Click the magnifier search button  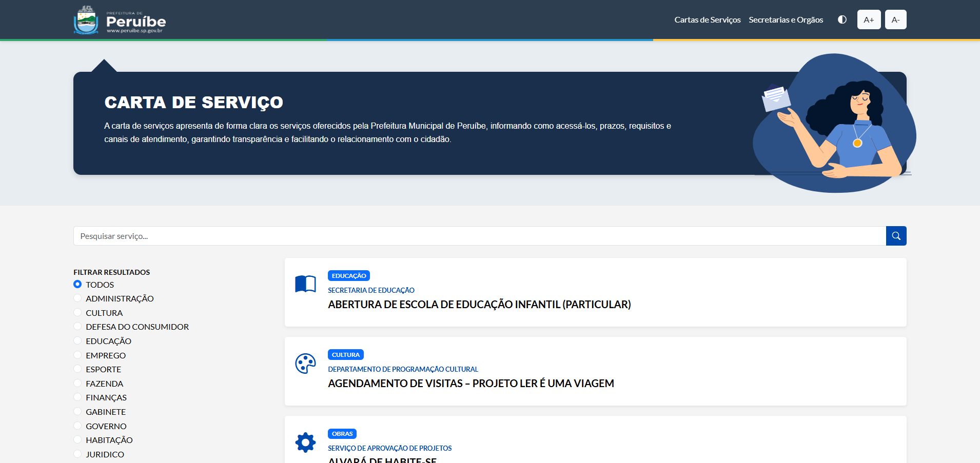click(x=896, y=236)
